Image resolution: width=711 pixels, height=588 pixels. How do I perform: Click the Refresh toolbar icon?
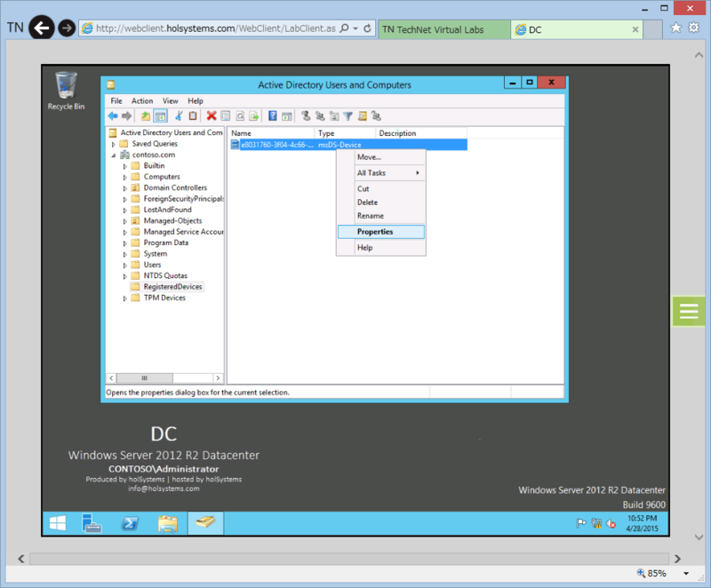[240, 116]
